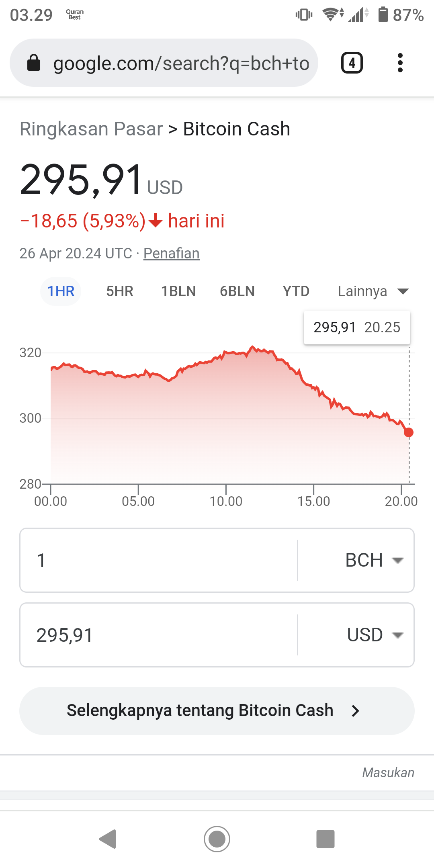The image size is (434, 868).
Task: Tap the Wi-Fi status icon
Action: pos(333,15)
